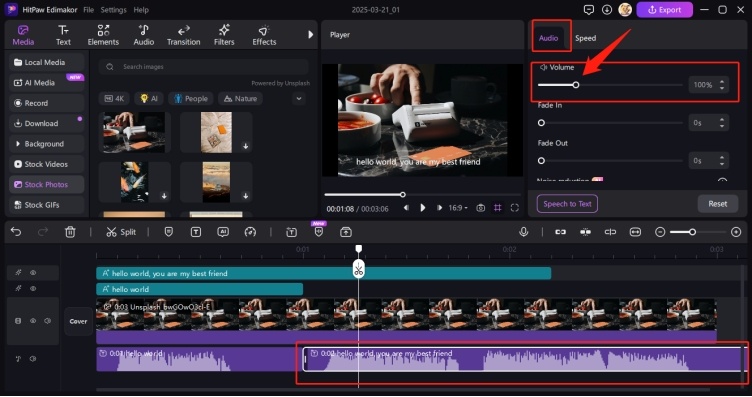Screen dimensions: 752x397
Task: Delete the selected clip
Action: click(70, 232)
